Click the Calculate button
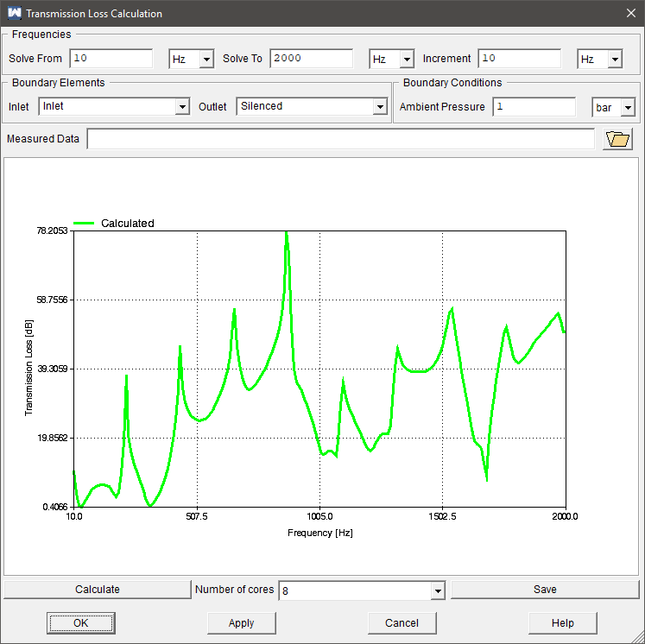The width and height of the screenshot is (645, 644). [98, 590]
